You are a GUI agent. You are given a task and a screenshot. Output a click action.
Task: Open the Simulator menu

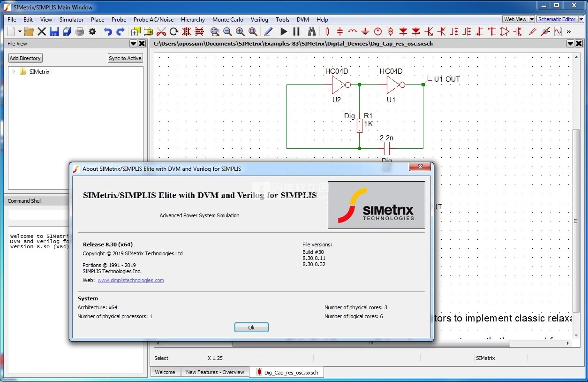(71, 20)
